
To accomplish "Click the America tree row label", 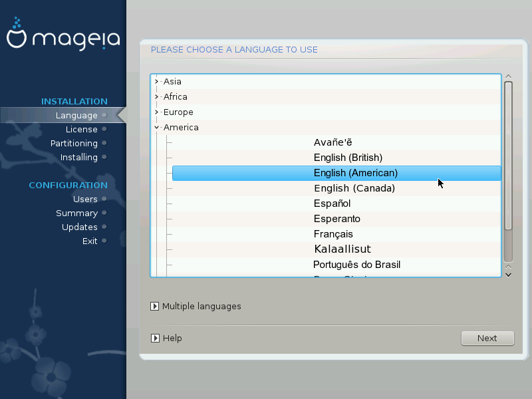I will pyautogui.click(x=181, y=128).
